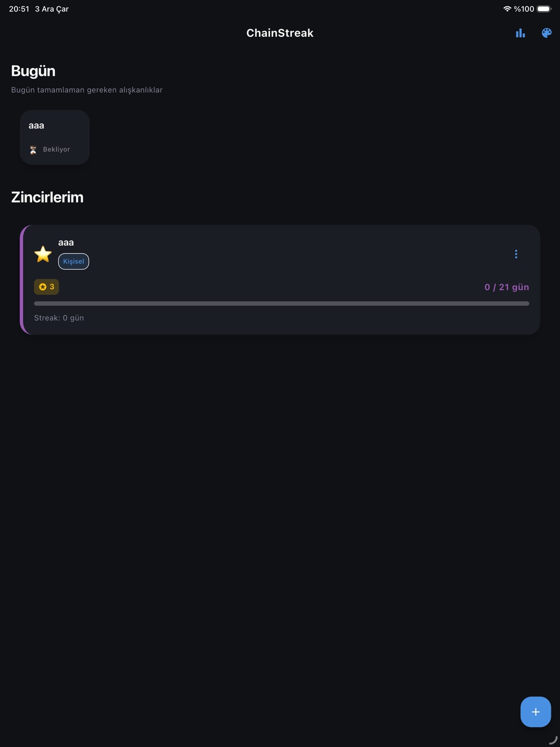Select the Kişisel category tag

(x=73, y=261)
